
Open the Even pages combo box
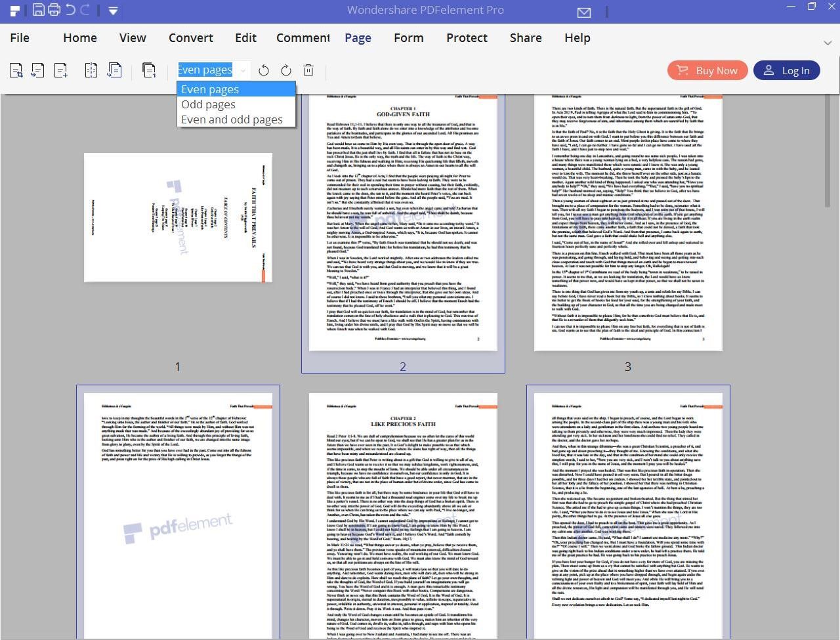click(213, 70)
